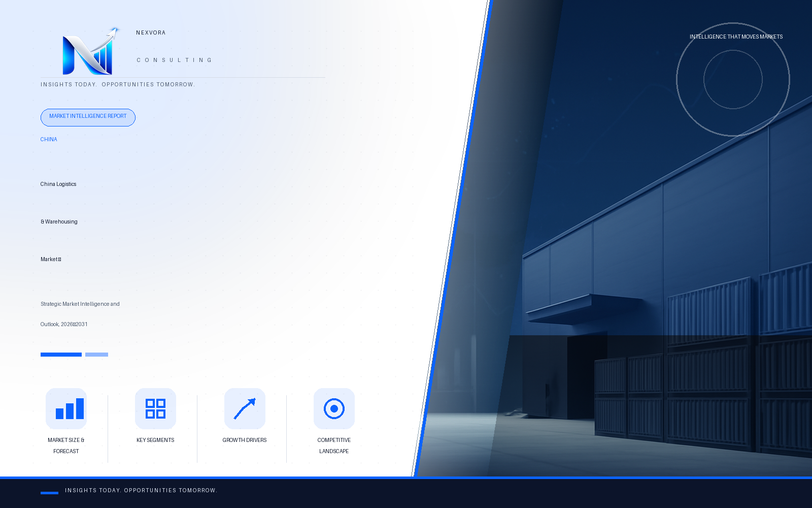Click the upward arrow growth drivers icon
Viewport: 812px width, 508px height.
tap(245, 408)
